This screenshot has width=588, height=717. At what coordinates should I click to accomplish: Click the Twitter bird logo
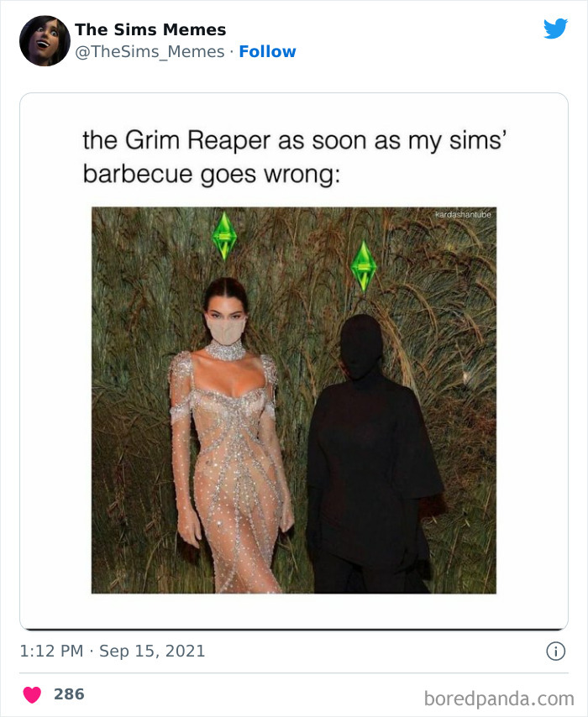555,29
